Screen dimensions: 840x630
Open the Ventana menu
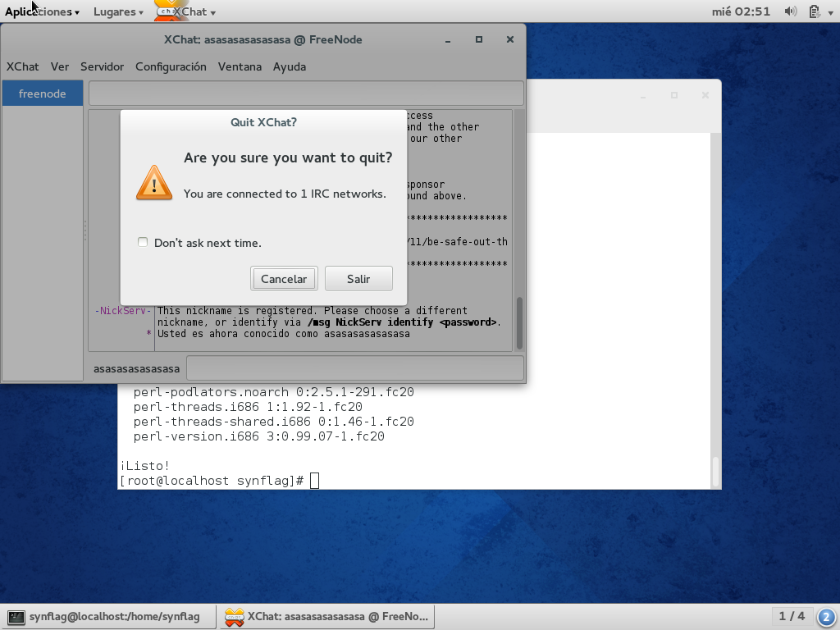coord(240,66)
